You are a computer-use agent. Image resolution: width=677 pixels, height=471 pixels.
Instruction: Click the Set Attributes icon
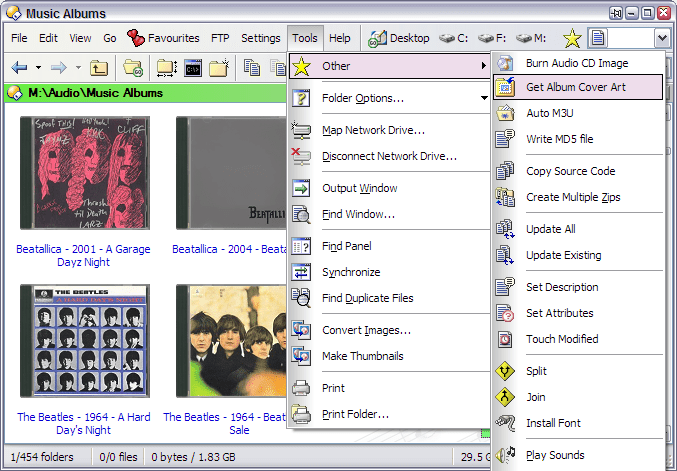coord(505,313)
